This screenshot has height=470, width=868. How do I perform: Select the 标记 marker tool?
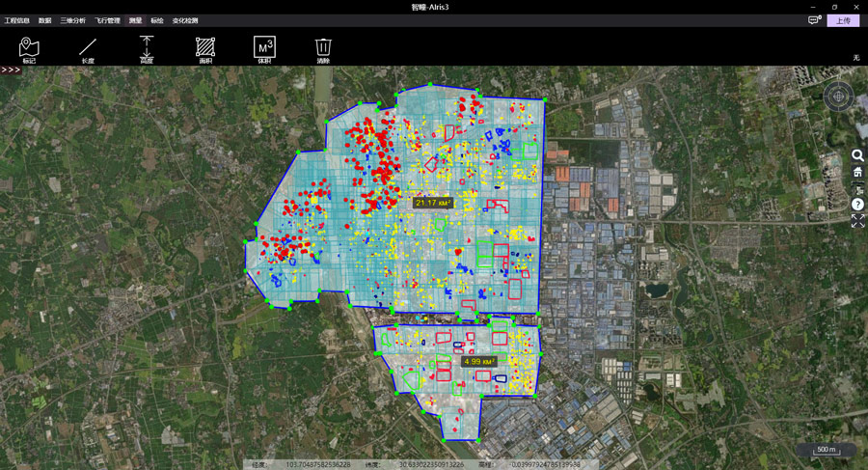[x=29, y=48]
